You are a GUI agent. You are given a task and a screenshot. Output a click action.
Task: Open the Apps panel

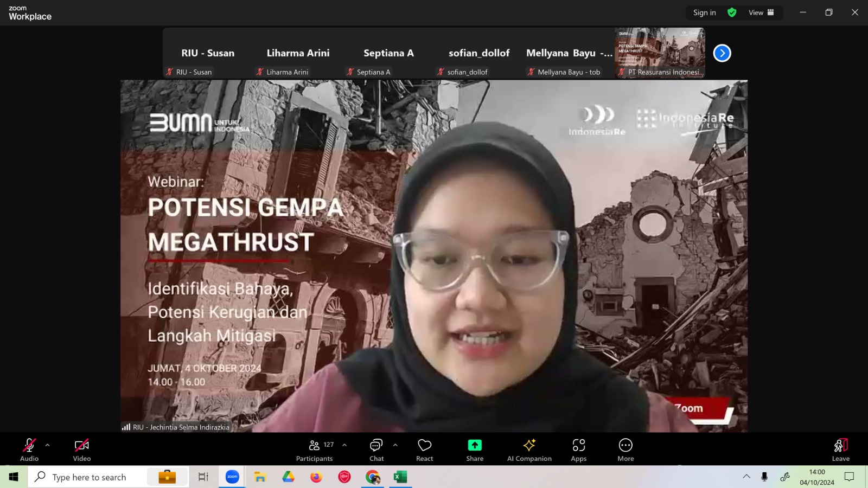579,450
